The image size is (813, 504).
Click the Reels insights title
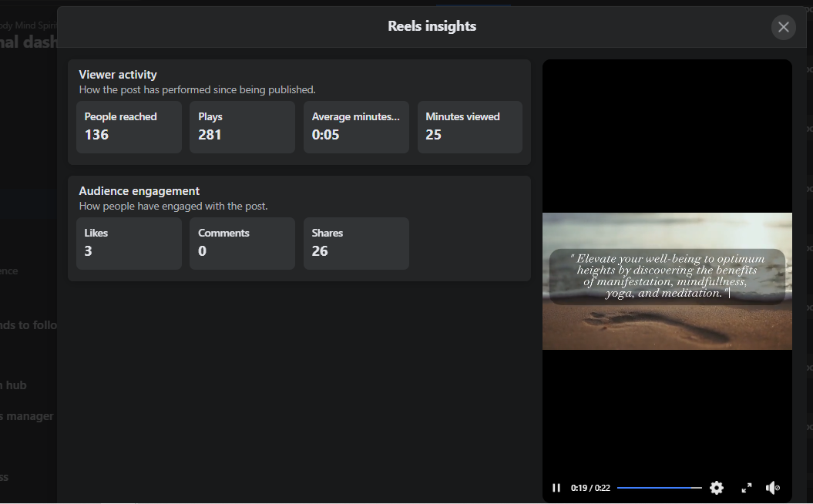[x=432, y=26]
